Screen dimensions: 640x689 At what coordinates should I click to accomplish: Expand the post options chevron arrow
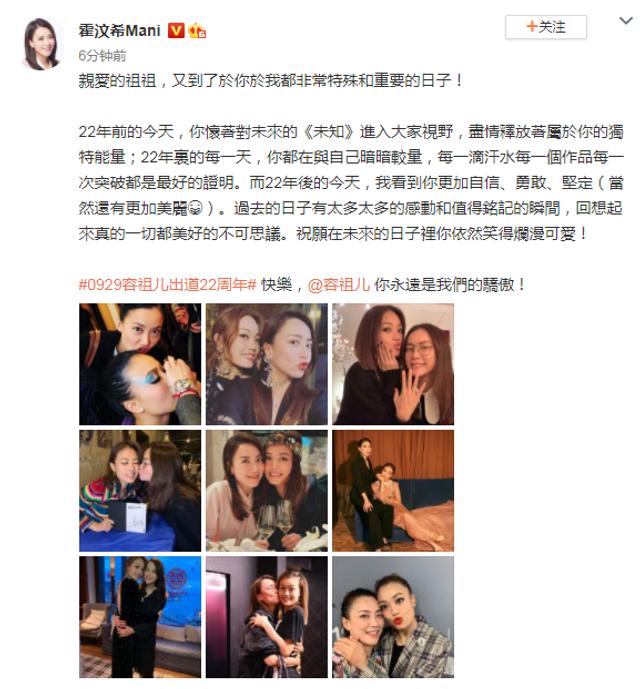click(x=625, y=21)
